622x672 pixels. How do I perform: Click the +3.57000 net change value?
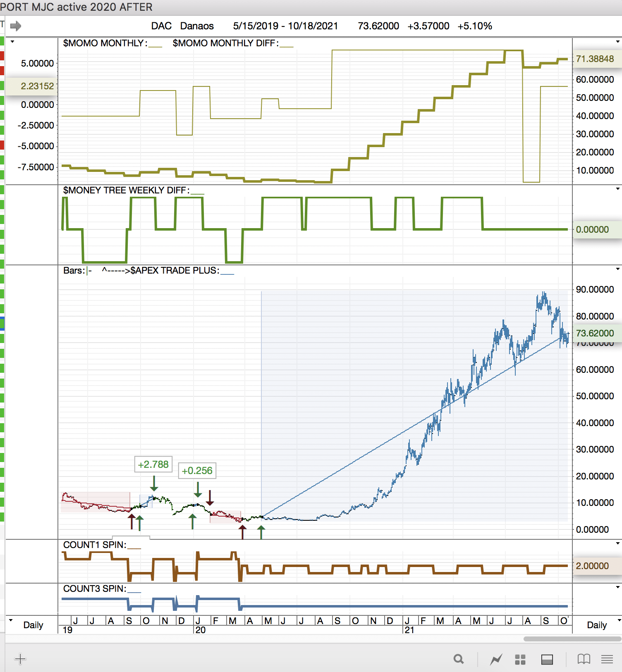[428, 26]
